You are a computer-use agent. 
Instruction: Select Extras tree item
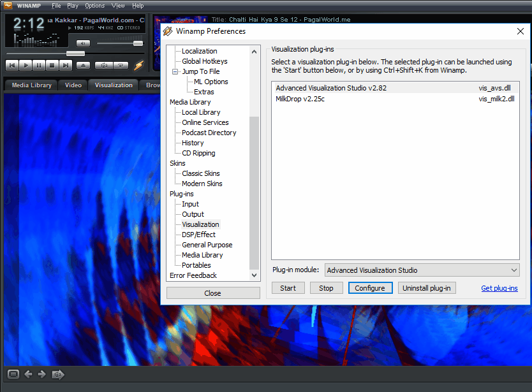[204, 92]
